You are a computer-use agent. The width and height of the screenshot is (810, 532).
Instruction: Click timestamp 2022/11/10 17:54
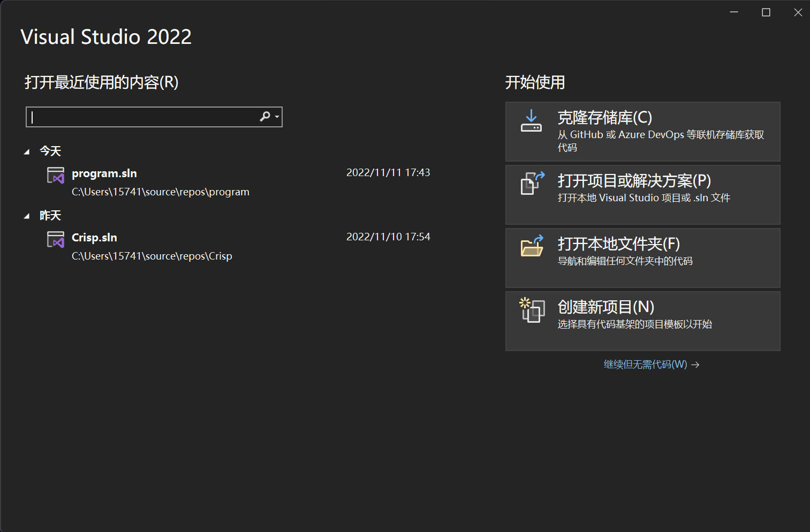click(388, 237)
